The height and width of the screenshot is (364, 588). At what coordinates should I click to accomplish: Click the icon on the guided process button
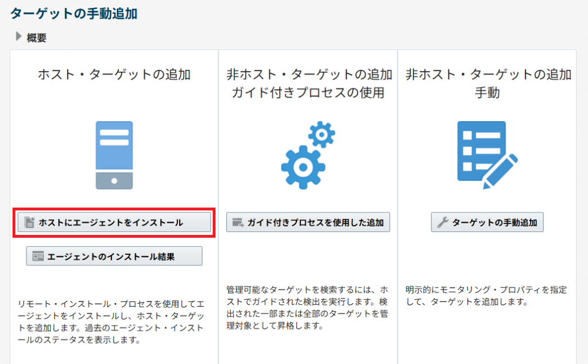[238, 222]
